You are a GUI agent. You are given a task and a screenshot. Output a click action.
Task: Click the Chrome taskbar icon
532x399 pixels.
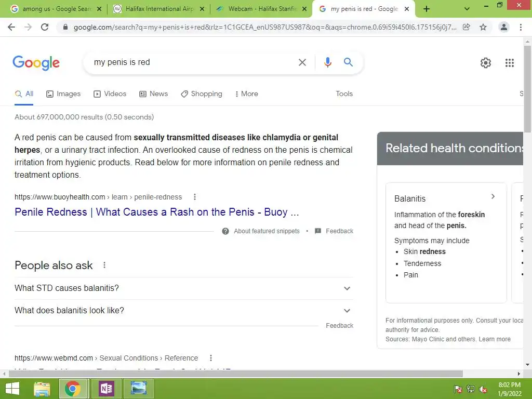tap(73, 389)
